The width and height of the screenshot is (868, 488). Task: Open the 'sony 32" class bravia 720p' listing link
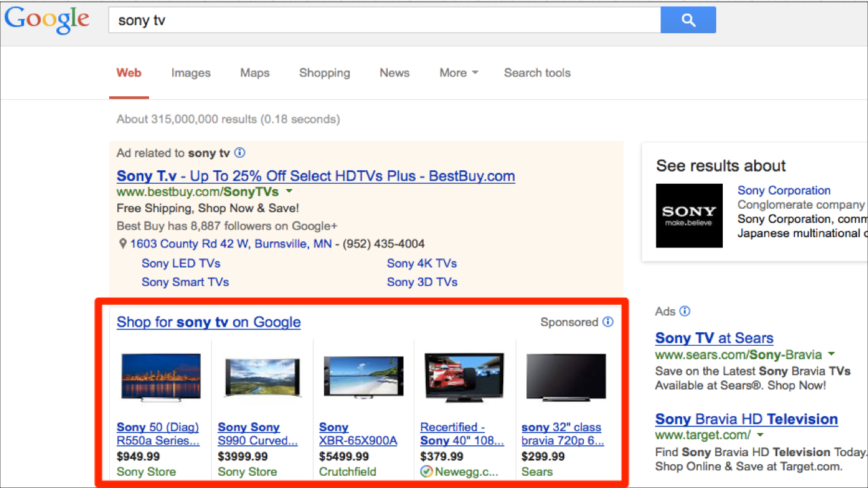pos(563,434)
